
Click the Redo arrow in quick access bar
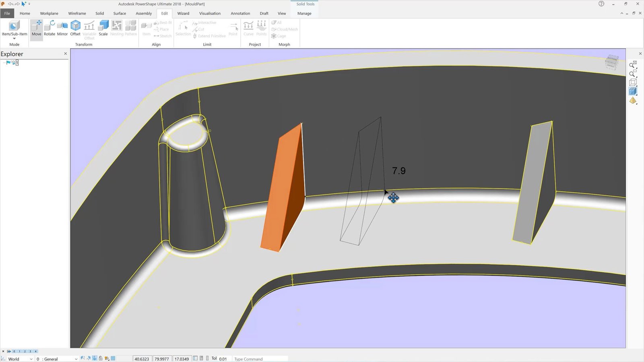point(17,4)
